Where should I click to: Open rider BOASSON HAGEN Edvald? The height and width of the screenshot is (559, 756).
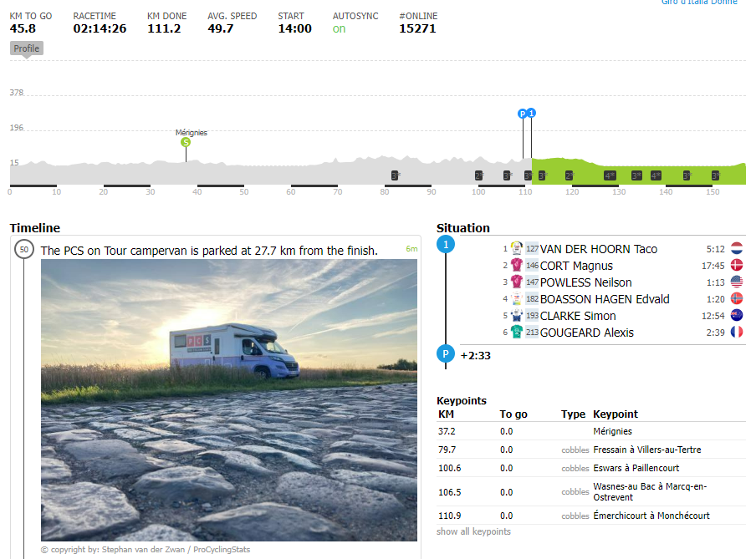point(605,299)
